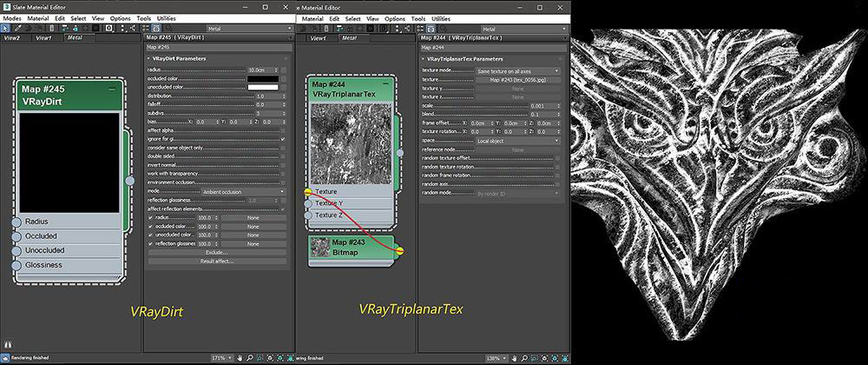Image resolution: width=868 pixels, height=365 pixels.
Task: Enable 'double sided' checkbox
Action: tap(284, 156)
